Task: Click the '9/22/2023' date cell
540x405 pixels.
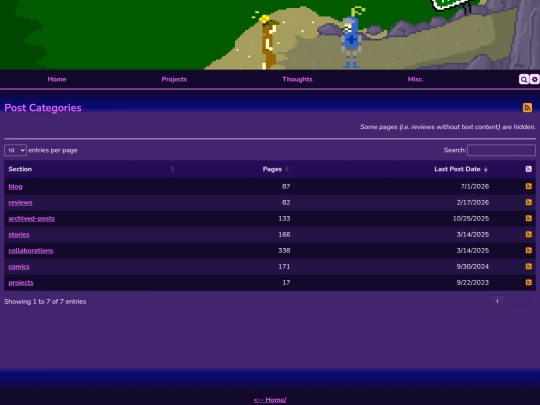Action: (x=472, y=282)
